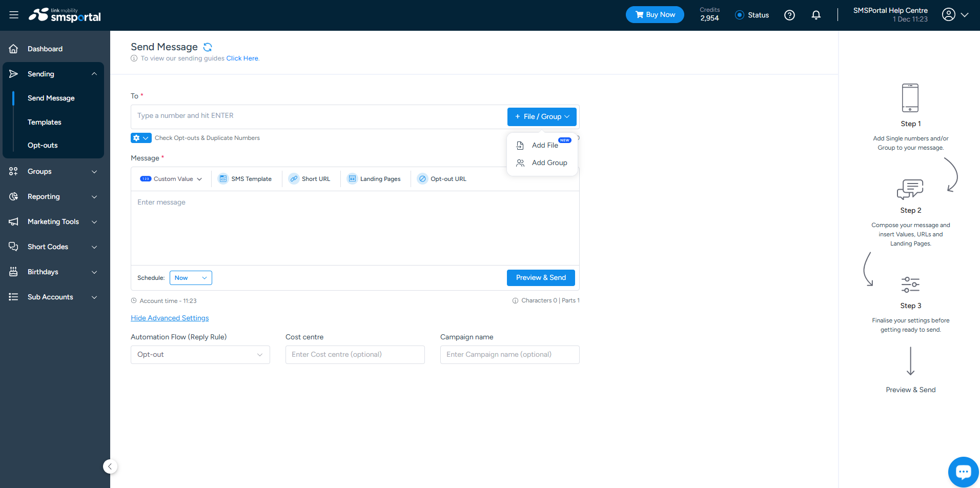
Task: Open the Templates page
Action: pyautogui.click(x=45, y=122)
